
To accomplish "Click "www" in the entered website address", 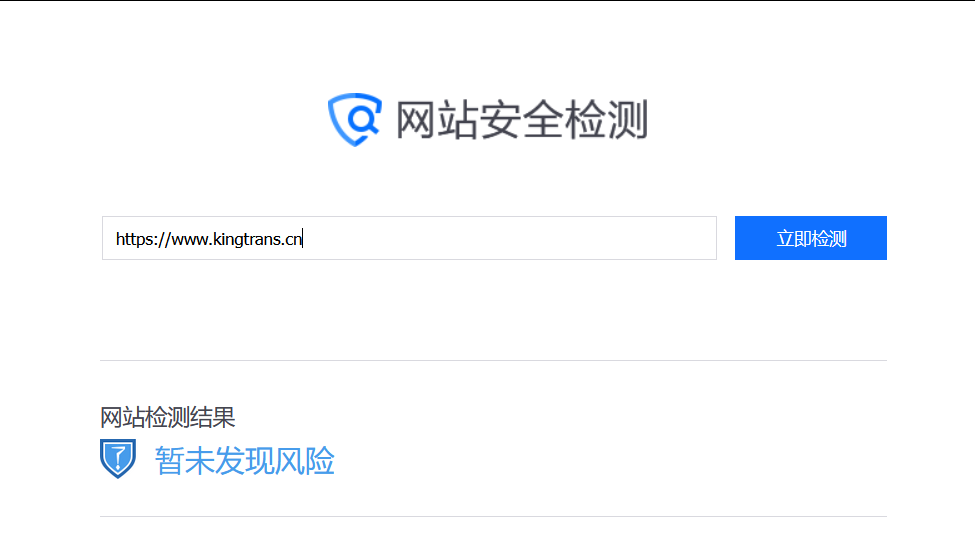I will click(189, 240).
